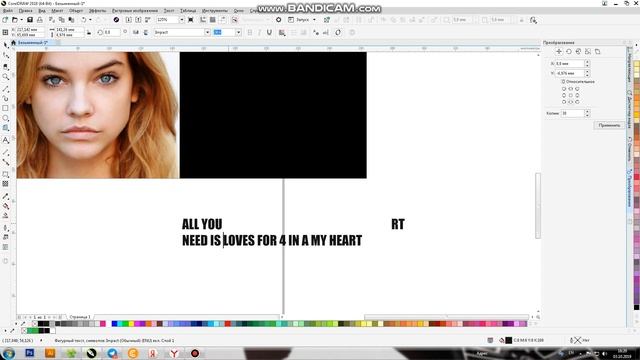
Task: Switch to the Страница 1 page tab
Action: 79,317
